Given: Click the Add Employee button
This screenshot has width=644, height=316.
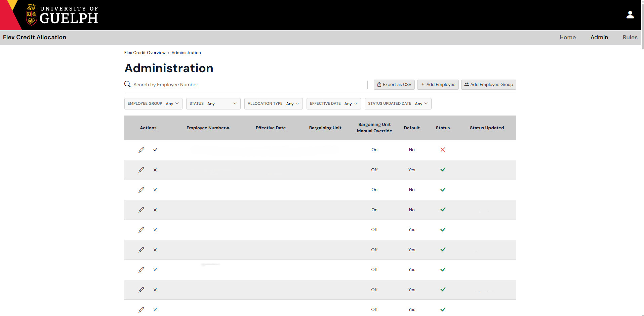Looking at the screenshot, I should [x=438, y=85].
